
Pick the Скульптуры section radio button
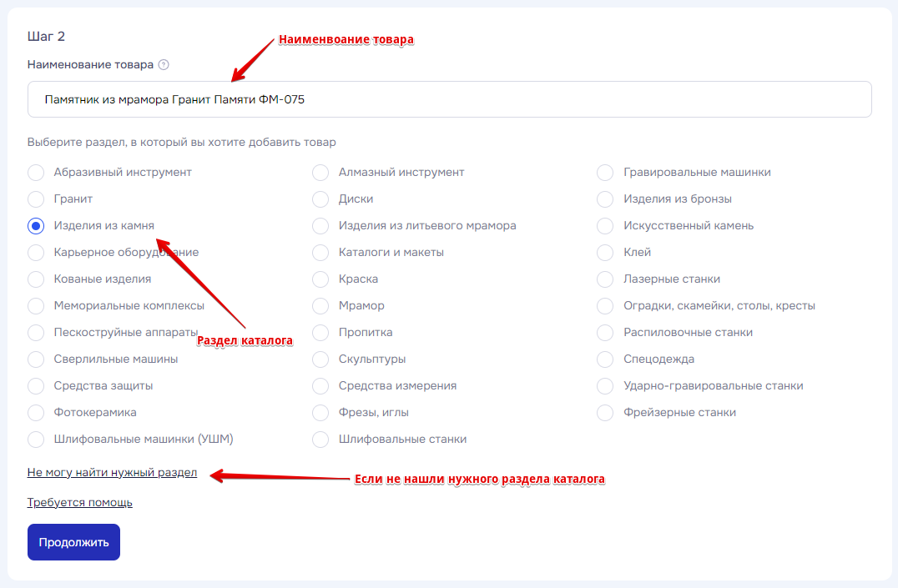320,359
